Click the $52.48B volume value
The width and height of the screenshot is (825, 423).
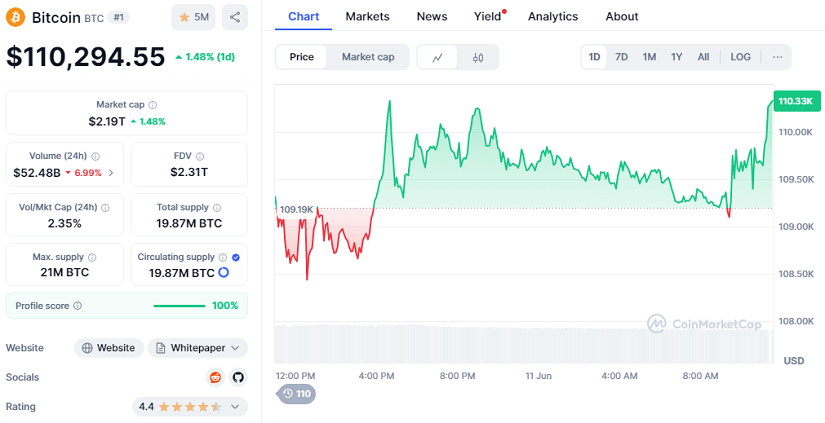(37, 173)
